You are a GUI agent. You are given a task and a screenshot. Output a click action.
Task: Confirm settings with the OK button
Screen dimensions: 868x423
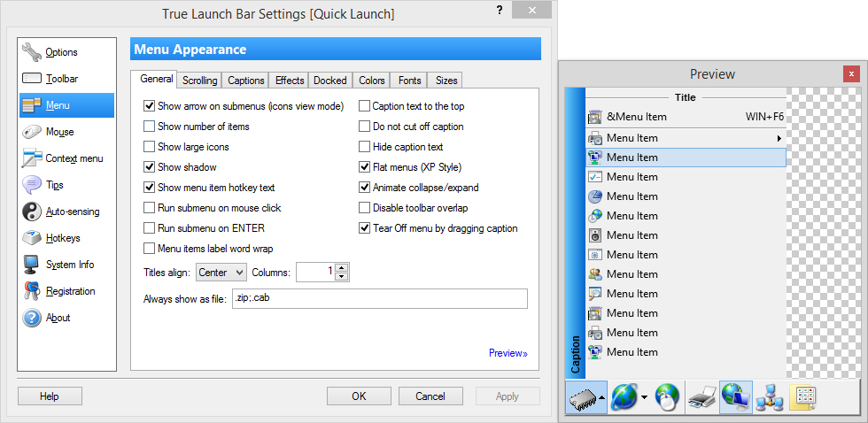click(359, 396)
